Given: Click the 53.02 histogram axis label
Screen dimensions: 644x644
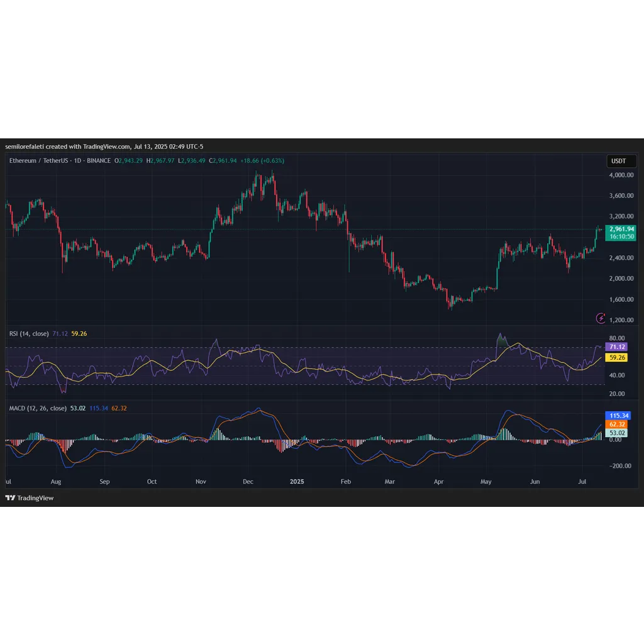Looking at the screenshot, I should tap(617, 433).
